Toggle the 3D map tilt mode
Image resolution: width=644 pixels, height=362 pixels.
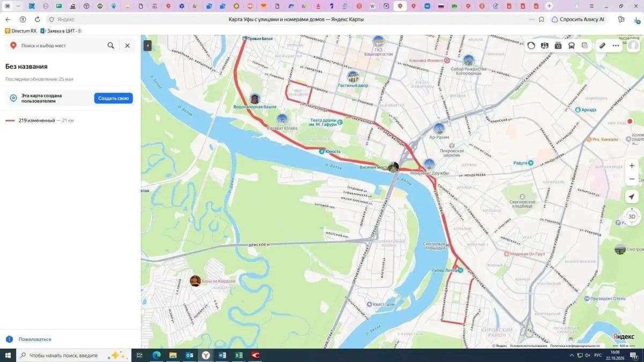(x=632, y=217)
